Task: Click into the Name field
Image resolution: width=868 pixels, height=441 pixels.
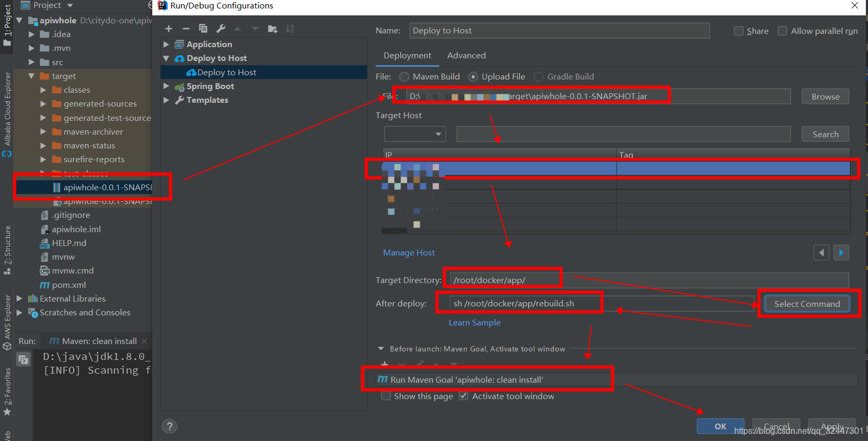Action: 559,31
